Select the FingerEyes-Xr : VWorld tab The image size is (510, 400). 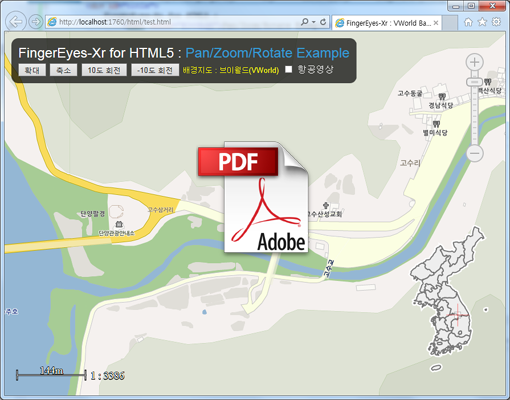(387, 23)
